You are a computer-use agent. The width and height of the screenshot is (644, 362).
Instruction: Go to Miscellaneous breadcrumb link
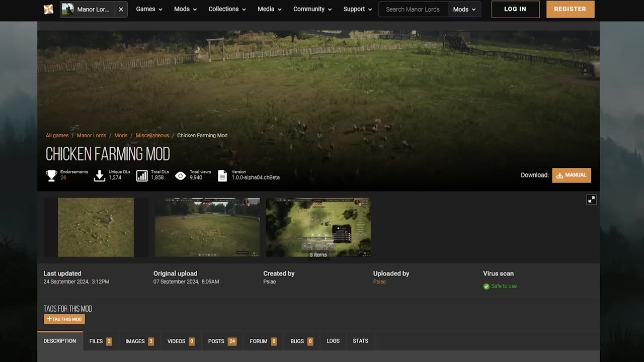[x=152, y=135]
